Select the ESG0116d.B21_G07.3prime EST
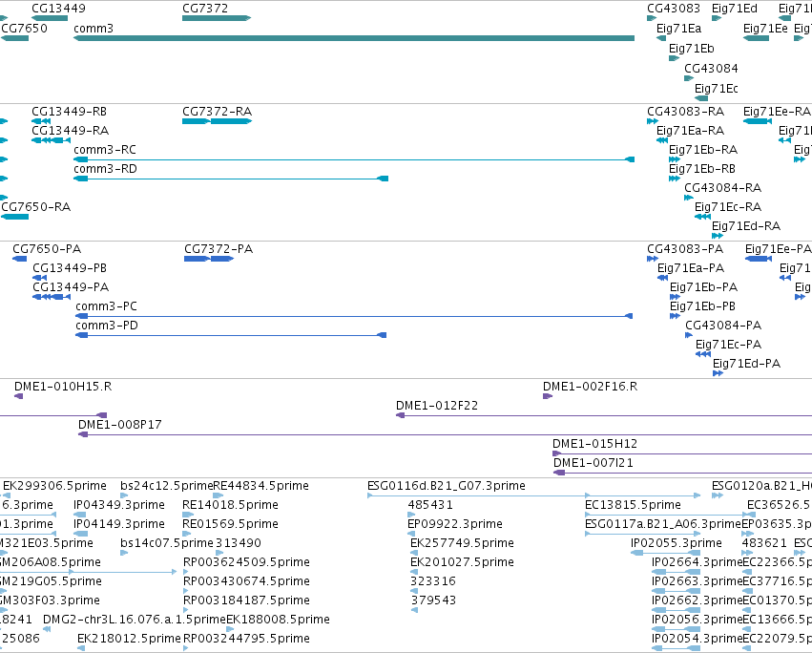812x653 pixels. 534,496
